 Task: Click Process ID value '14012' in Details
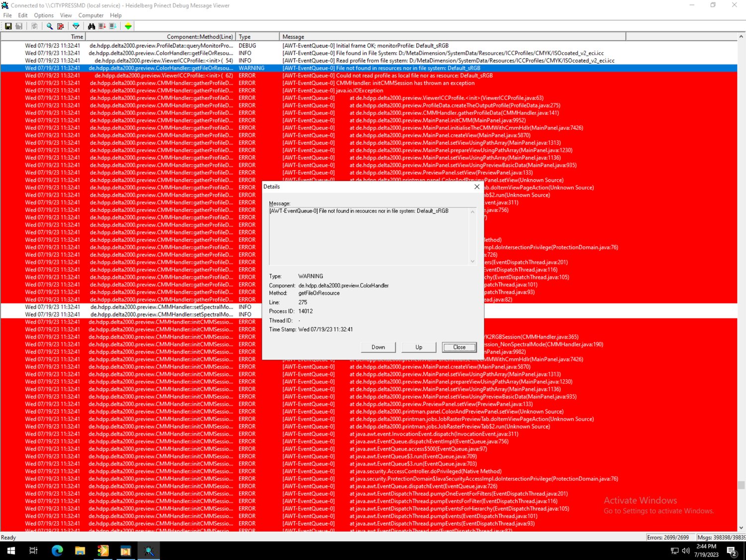[305, 311]
